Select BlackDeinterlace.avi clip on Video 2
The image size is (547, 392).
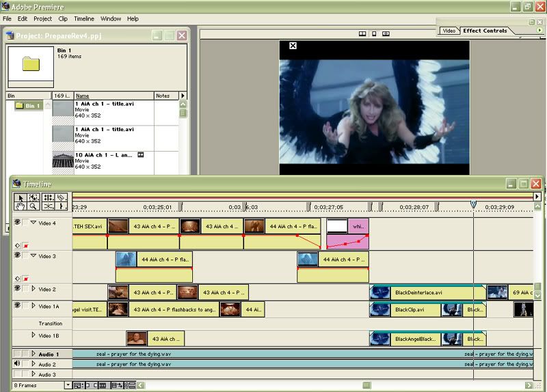pos(428,292)
